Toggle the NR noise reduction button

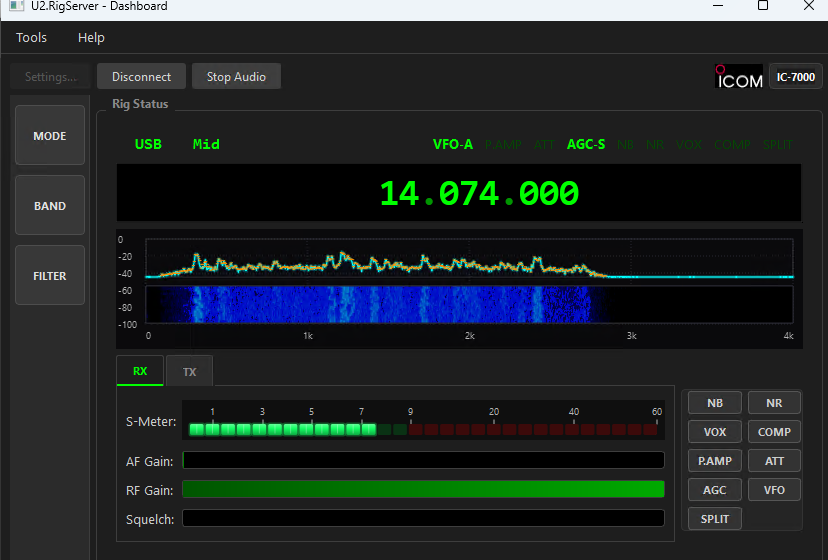point(774,403)
